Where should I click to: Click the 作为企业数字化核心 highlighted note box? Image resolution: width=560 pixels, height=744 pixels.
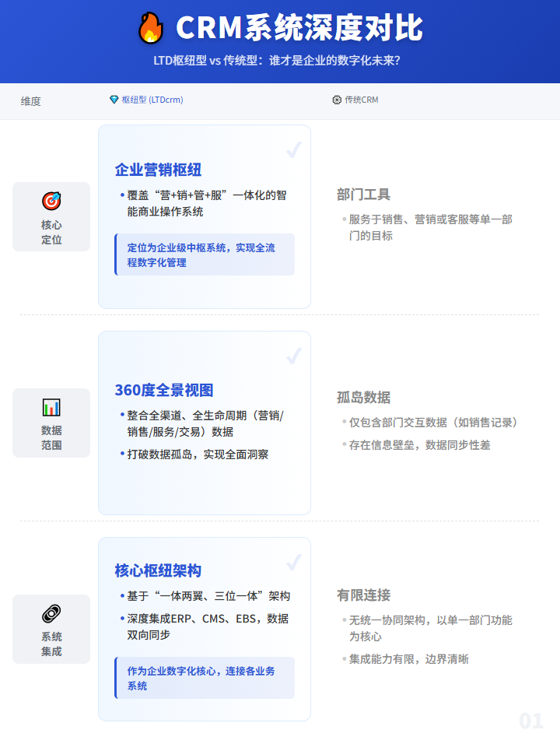pyautogui.click(x=205, y=678)
